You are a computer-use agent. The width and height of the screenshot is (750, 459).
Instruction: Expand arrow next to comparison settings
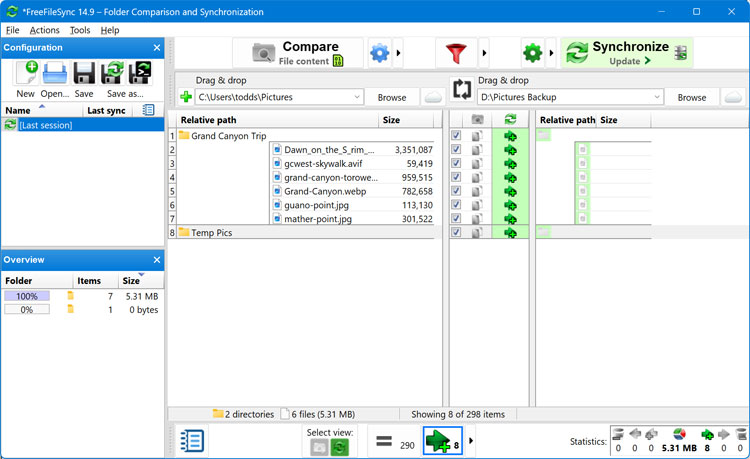click(x=398, y=53)
